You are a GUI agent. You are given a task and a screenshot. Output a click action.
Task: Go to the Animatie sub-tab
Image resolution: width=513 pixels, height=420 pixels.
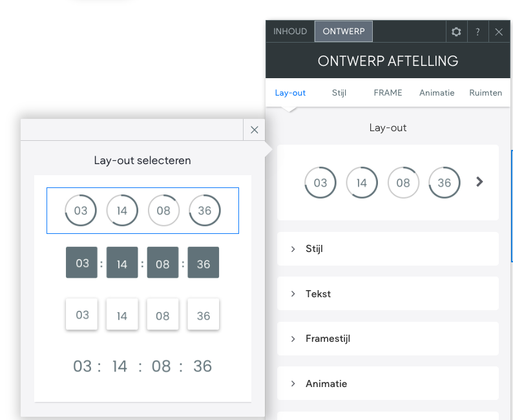coord(437,92)
